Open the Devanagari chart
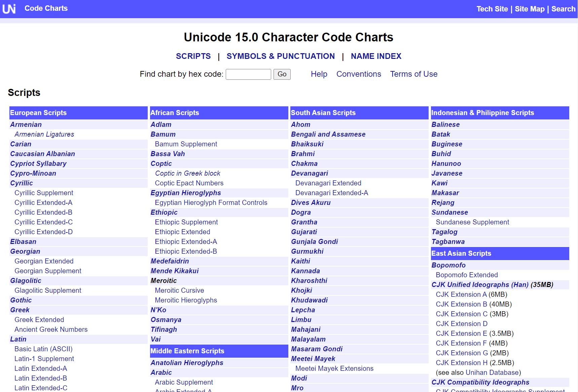This screenshot has width=578, height=392. [x=310, y=173]
